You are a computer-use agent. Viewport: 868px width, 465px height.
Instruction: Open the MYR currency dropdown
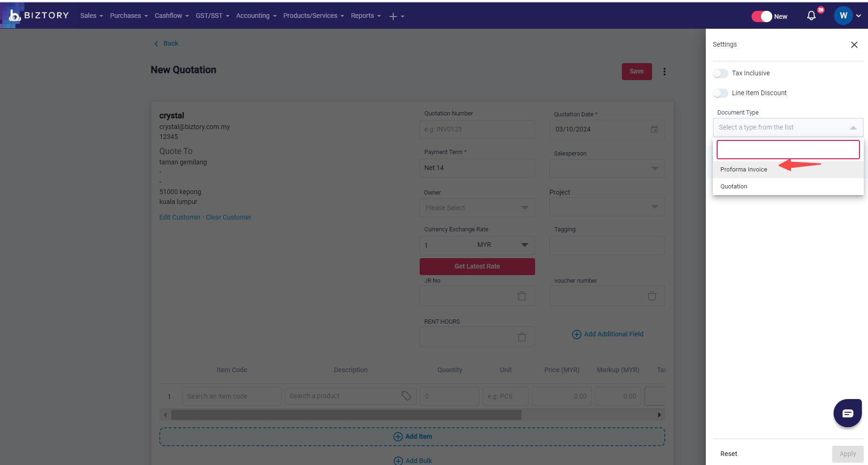(x=503, y=245)
